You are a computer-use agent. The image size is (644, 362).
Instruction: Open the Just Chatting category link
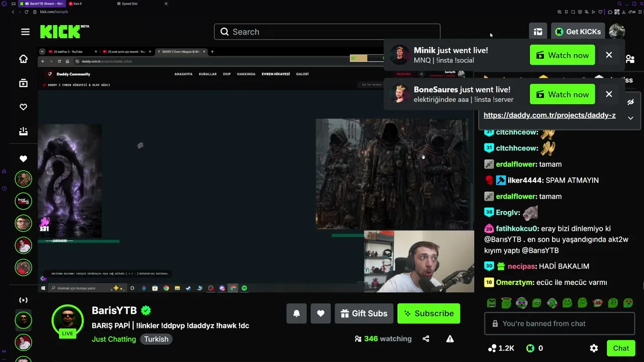[114, 339]
